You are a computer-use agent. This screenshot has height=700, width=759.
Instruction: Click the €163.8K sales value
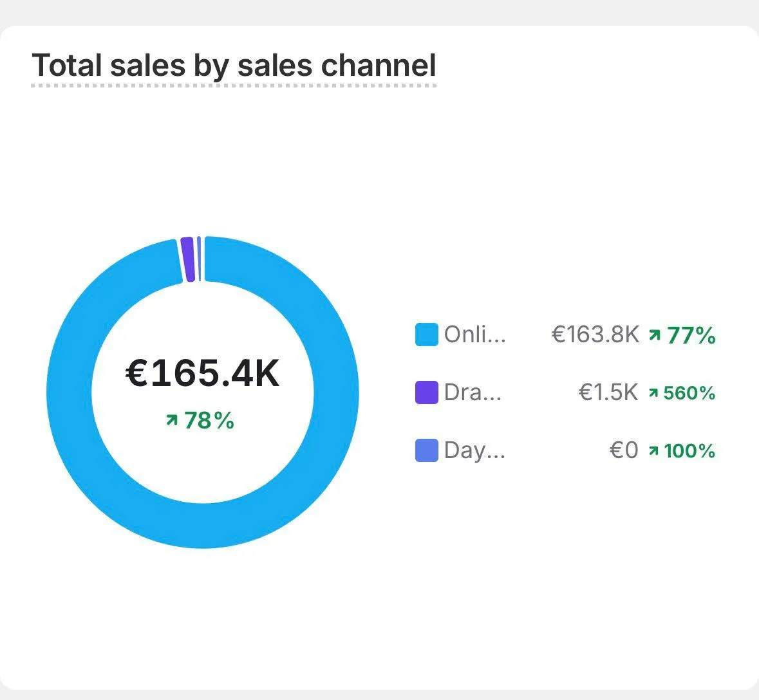click(595, 335)
